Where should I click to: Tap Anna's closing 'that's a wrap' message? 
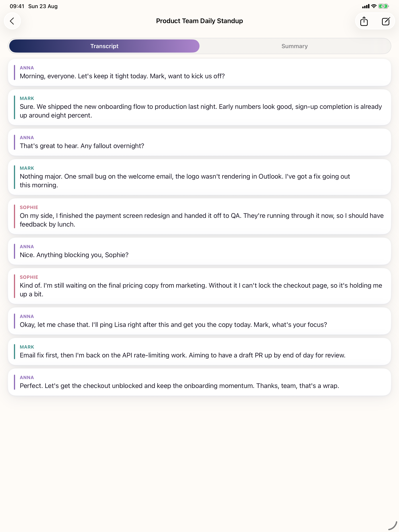[199, 382]
